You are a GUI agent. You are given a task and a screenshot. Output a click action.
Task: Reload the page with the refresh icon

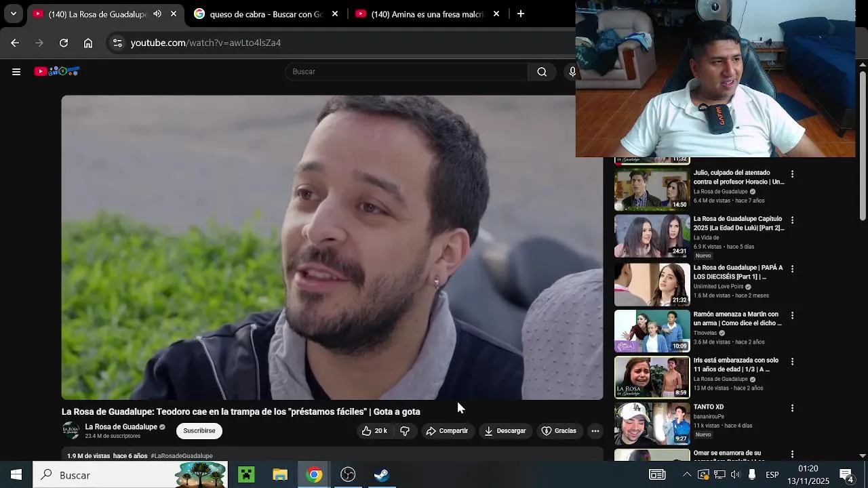[x=64, y=43]
